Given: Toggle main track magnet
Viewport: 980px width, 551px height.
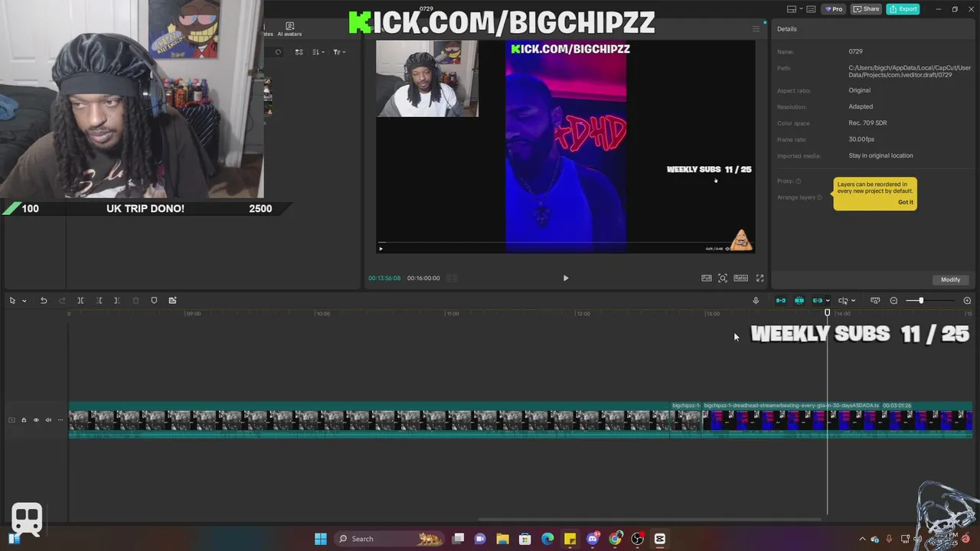Looking at the screenshot, I should pyautogui.click(x=781, y=301).
